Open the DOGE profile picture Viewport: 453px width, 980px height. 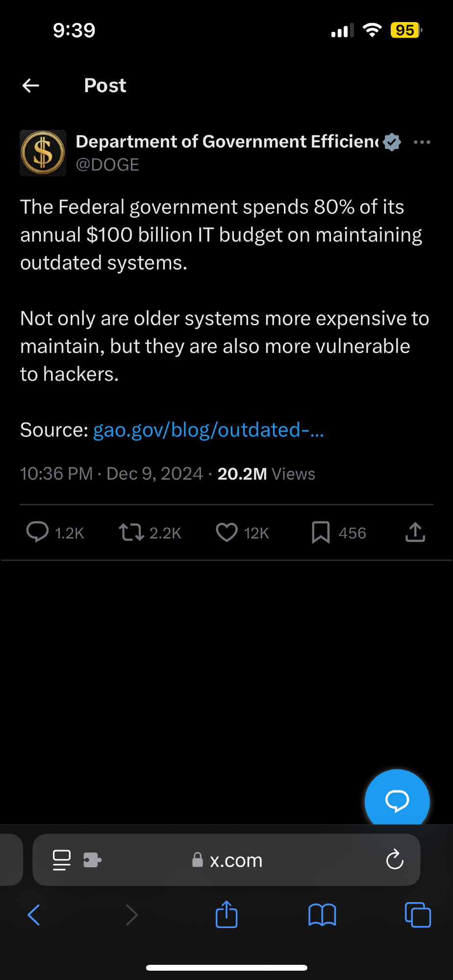pyautogui.click(x=43, y=153)
